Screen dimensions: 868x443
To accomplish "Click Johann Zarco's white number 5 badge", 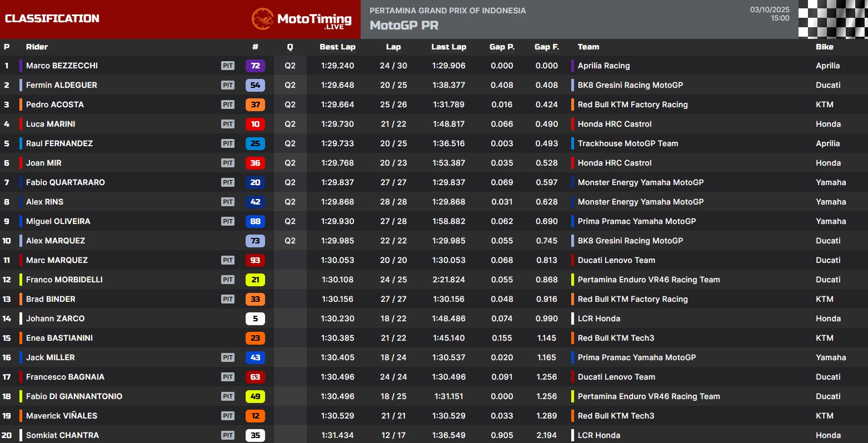I will tap(255, 318).
